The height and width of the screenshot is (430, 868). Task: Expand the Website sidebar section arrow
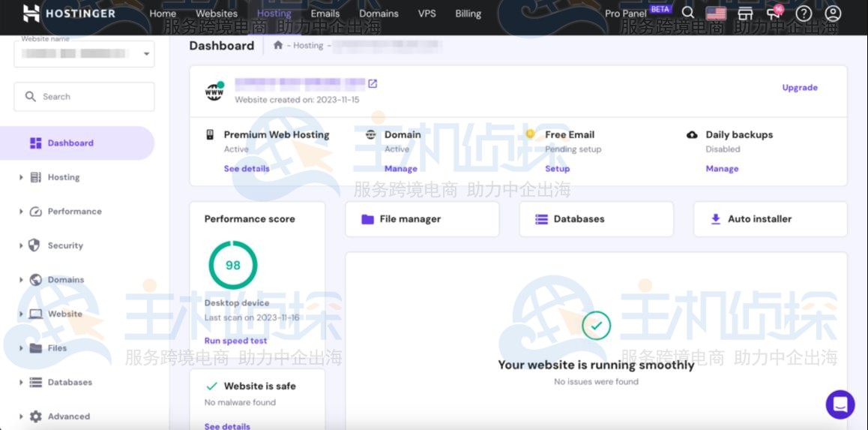[x=21, y=314]
